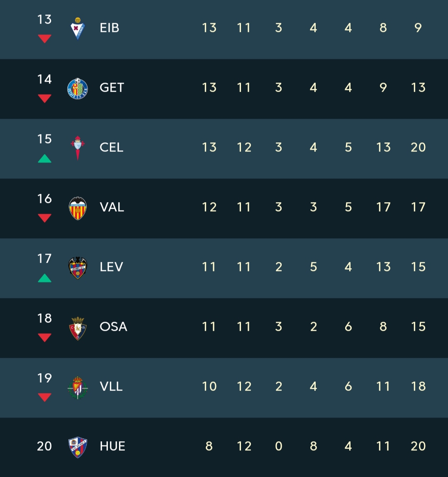Select green up arrow under position 17
Viewport: 448px width, 477px height.
pos(44,278)
